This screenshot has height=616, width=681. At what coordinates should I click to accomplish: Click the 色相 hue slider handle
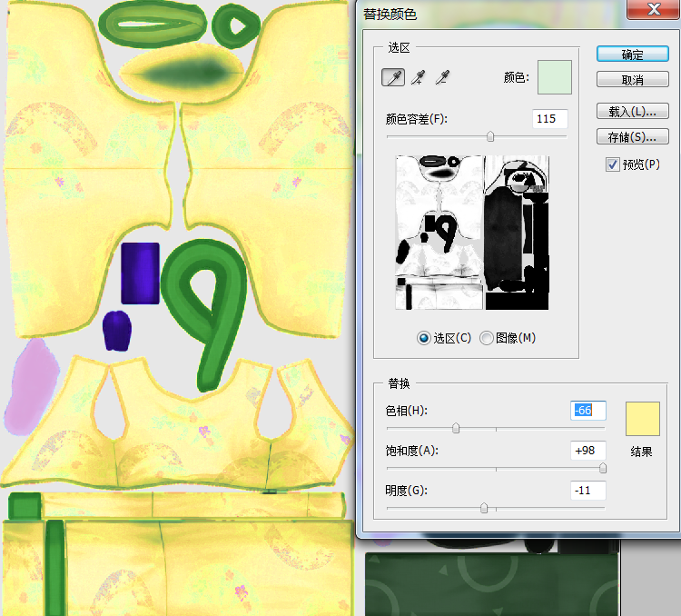(456, 428)
